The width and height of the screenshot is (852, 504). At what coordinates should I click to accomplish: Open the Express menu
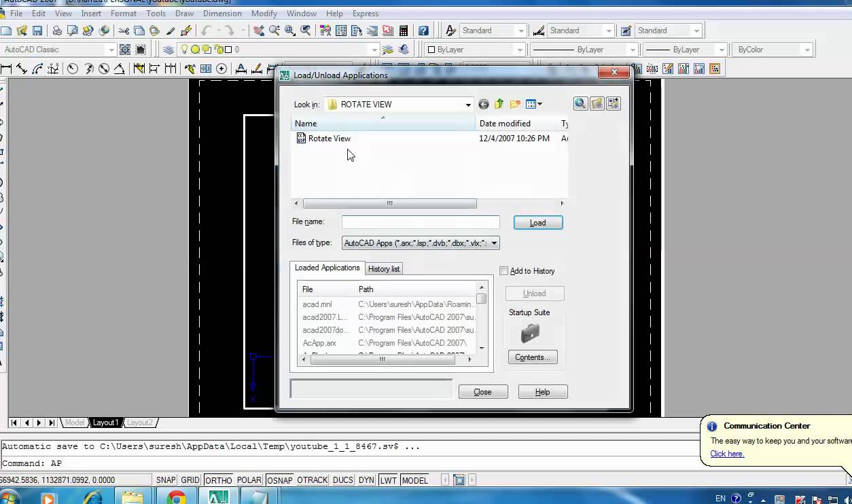point(366,13)
